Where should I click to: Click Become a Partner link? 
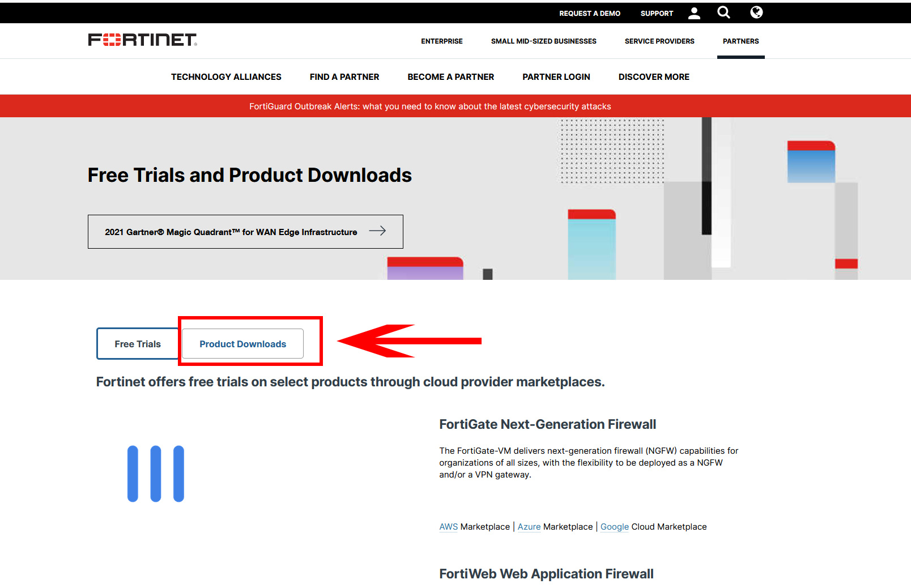click(450, 77)
